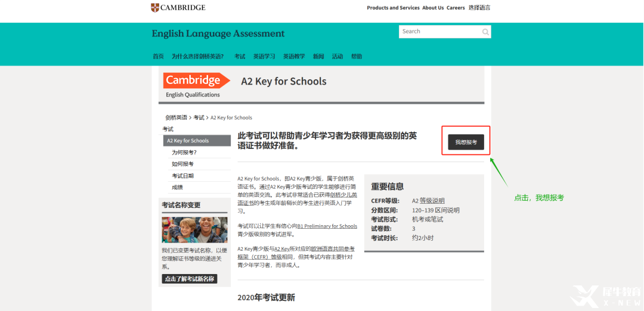This screenshot has width=644, height=311.
Task: Click the 我想报考 button
Action: [466, 142]
